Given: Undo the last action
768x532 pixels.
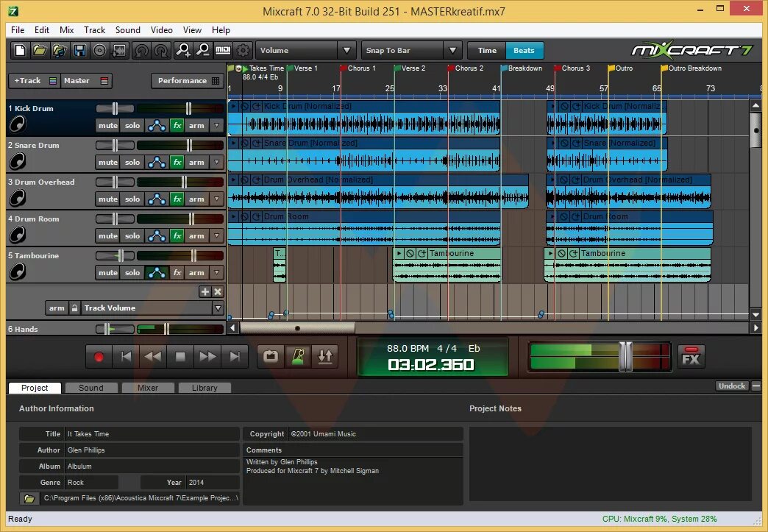Looking at the screenshot, I should click(141, 51).
